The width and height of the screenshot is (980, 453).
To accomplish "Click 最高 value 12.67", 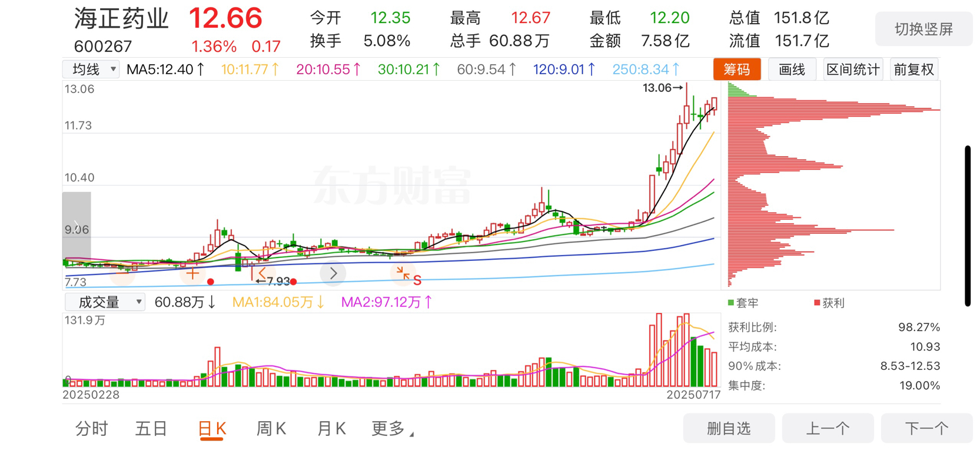I will [530, 18].
